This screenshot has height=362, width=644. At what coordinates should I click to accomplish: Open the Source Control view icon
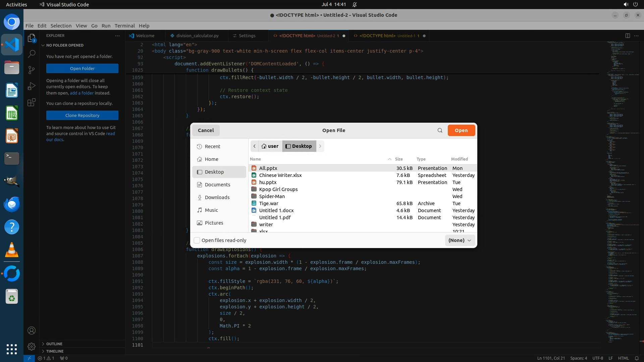[32, 70]
